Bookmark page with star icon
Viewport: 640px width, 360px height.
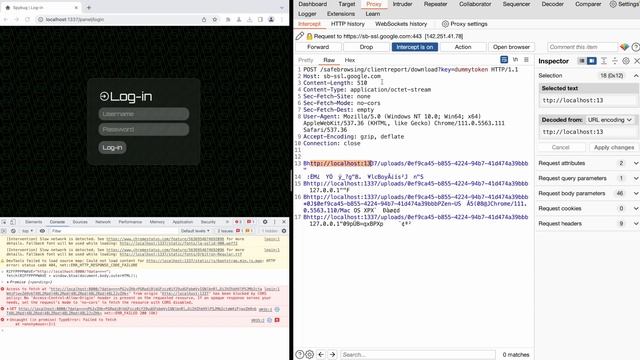(x=215, y=19)
